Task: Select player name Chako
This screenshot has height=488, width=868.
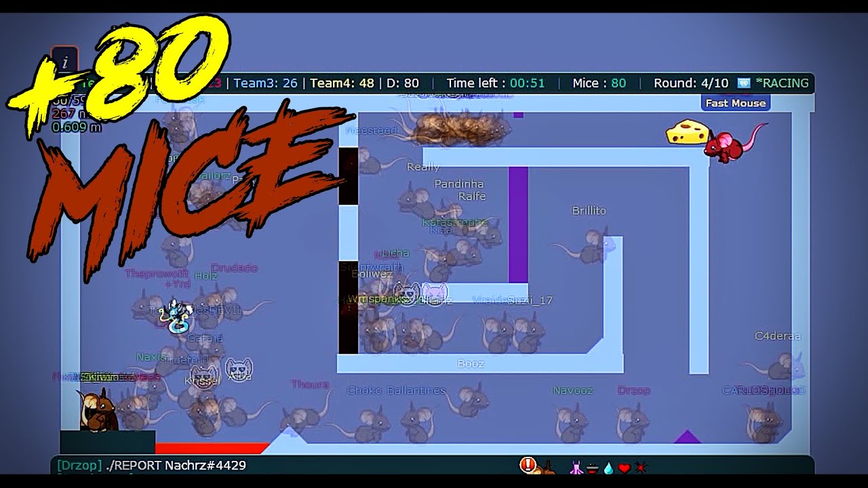Action: coord(364,390)
